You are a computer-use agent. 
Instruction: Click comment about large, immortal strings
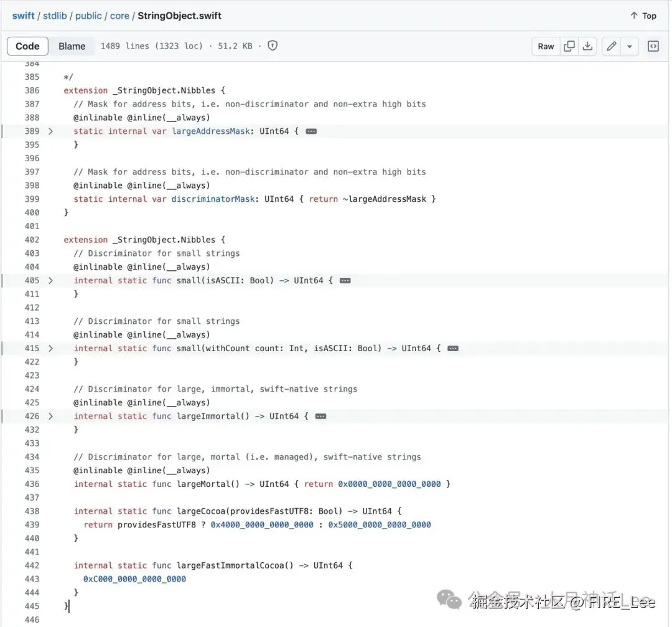point(215,389)
